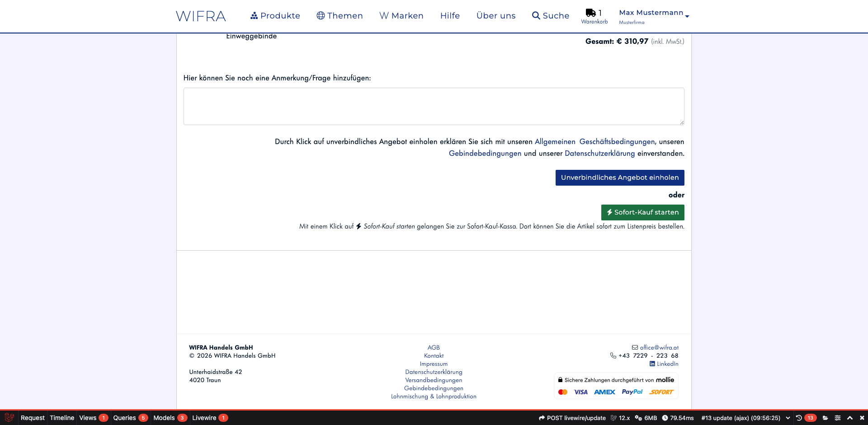The height and width of the screenshot is (425, 868).
Task: Minimize debugbar with the up chevron
Action: 850,418
